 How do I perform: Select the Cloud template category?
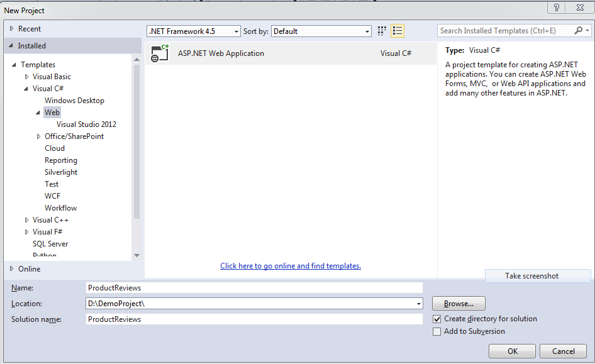click(55, 148)
